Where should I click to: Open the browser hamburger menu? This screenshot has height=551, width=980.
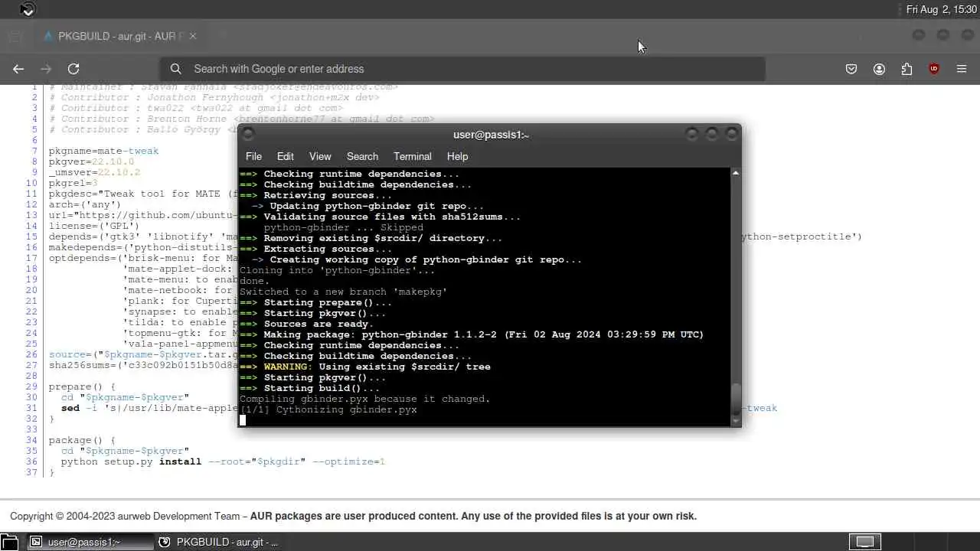point(962,69)
